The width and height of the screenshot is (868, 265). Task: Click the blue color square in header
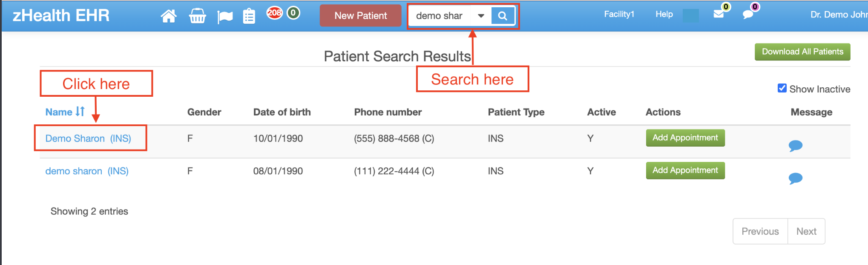690,16
